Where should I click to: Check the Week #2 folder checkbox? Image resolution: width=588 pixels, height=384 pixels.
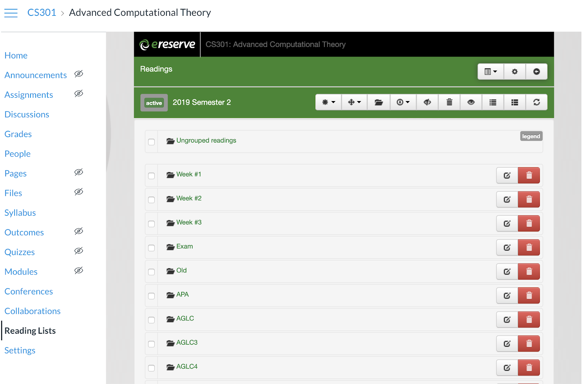tap(151, 200)
